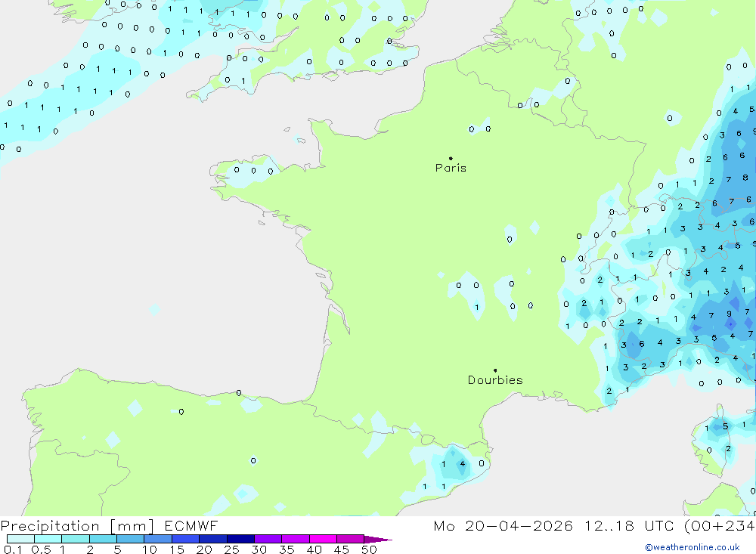
Task: Select the 30–35 mm purple legend swatch
Action: click(268, 539)
